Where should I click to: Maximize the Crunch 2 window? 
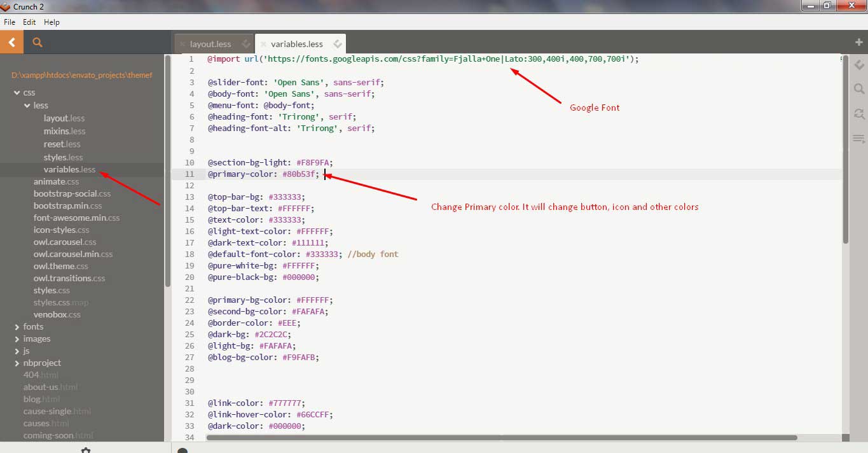[827, 6]
